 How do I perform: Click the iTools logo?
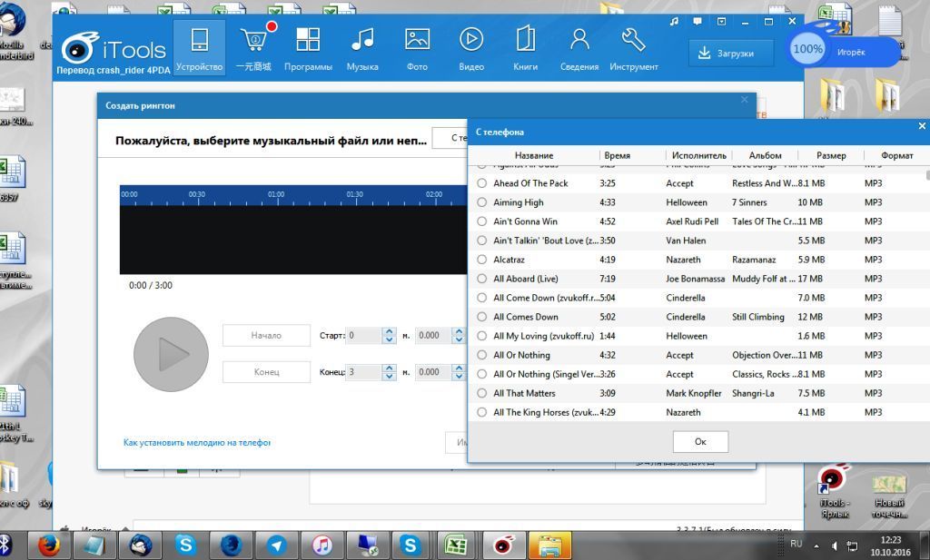114,50
